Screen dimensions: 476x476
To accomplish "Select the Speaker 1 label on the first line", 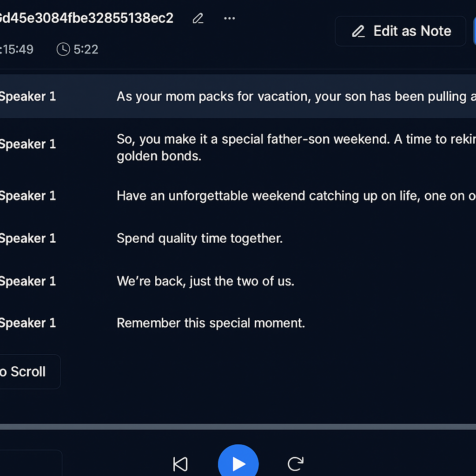I will point(27,96).
